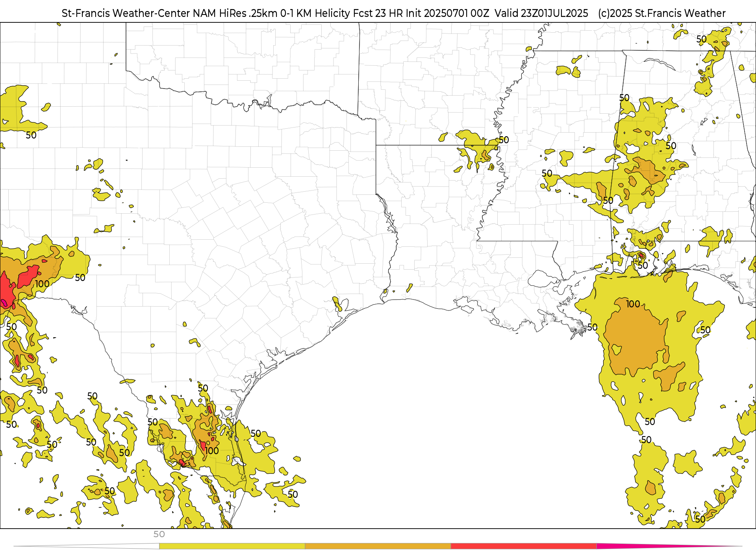Viewport: 756px width, 551px height.
Task: Click the '100' contour label over the eastern Gulf
Action: click(x=633, y=304)
